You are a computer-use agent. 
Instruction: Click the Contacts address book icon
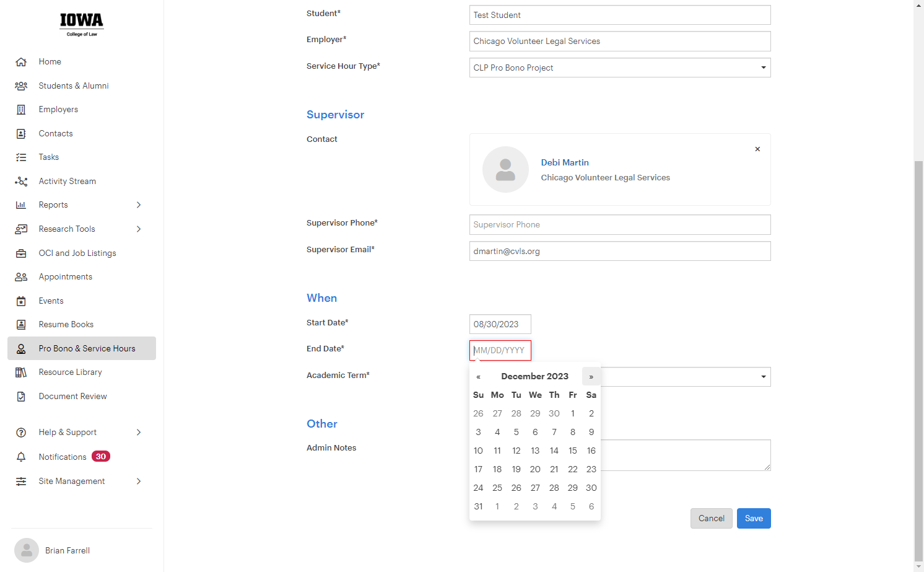pyautogui.click(x=21, y=133)
